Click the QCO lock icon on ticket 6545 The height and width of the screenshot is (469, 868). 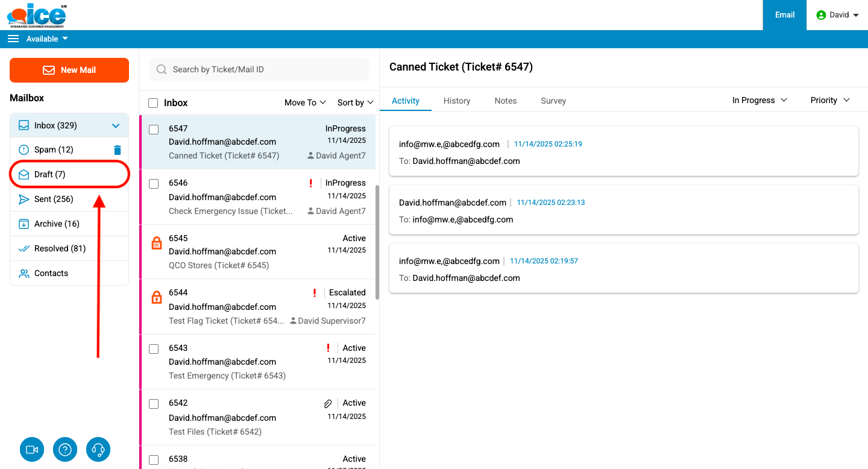point(157,244)
